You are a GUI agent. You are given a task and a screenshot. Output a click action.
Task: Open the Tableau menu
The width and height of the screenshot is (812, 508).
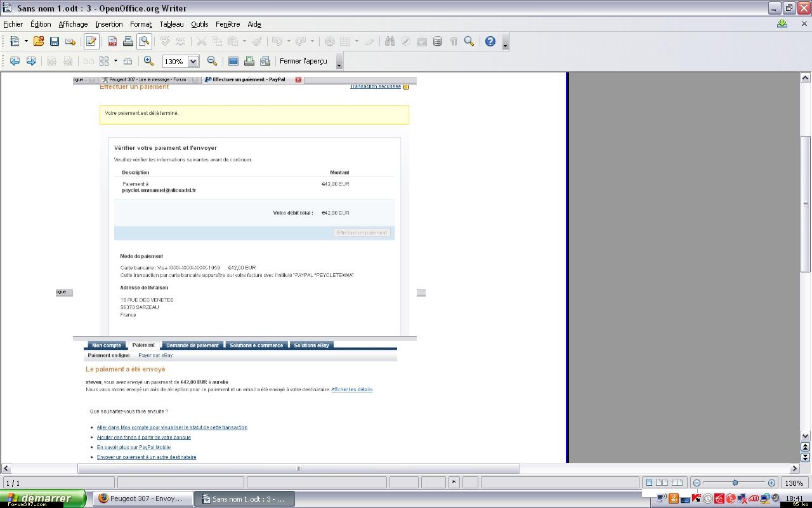coord(171,24)
